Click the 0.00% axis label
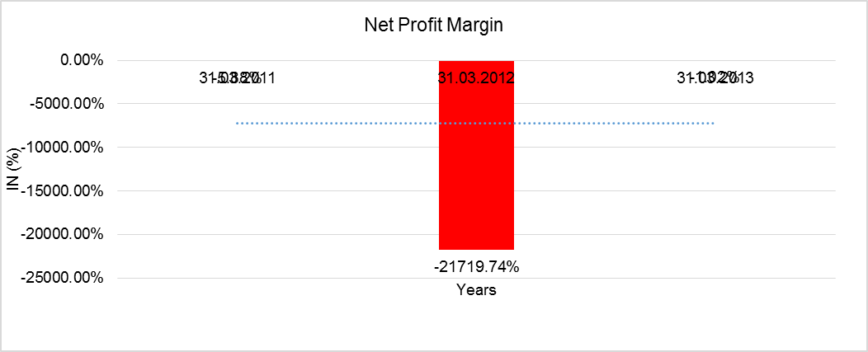 [x=76, y=60]
